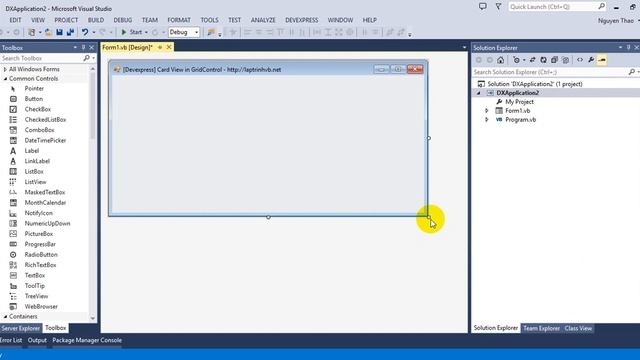Open the Package Manager Console tab
This screenshot has width=640, height=360.
[87, 340]
